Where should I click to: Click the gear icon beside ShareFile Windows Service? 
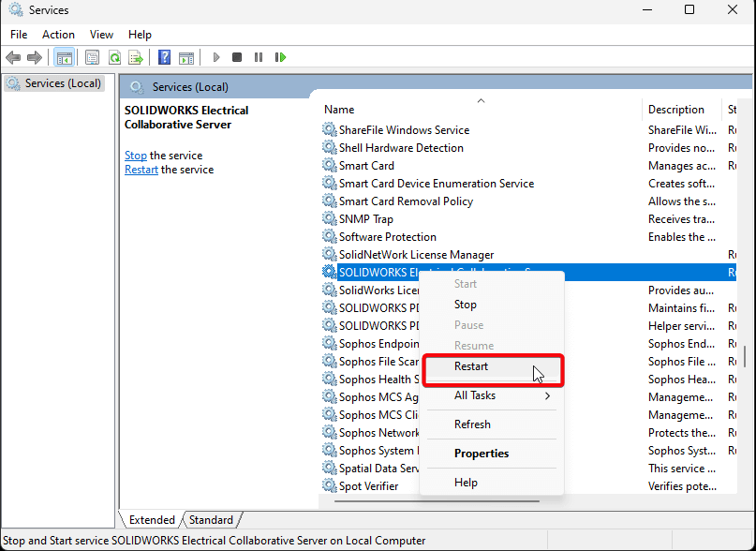click(x=330, y=129)
